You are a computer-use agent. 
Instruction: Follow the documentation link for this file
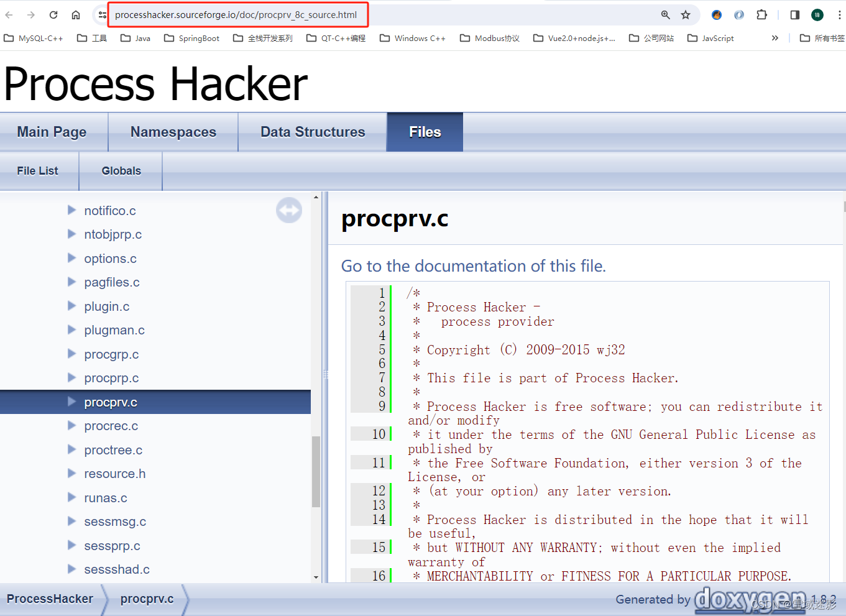[x=474, y=266]
